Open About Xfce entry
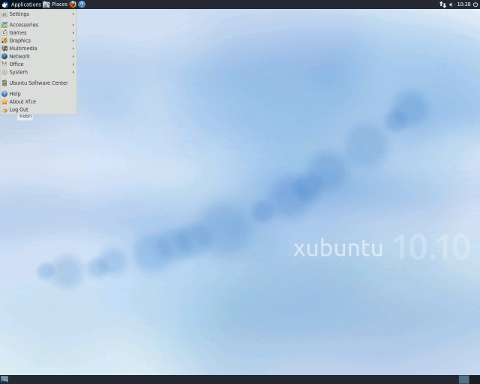Viewport: 480px width, 384px height. [39, 102]
